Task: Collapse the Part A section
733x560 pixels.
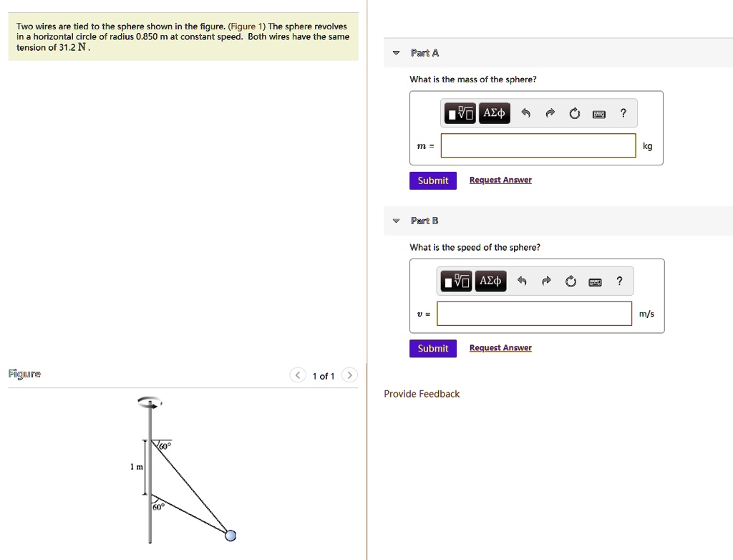Action: (396, 52)
